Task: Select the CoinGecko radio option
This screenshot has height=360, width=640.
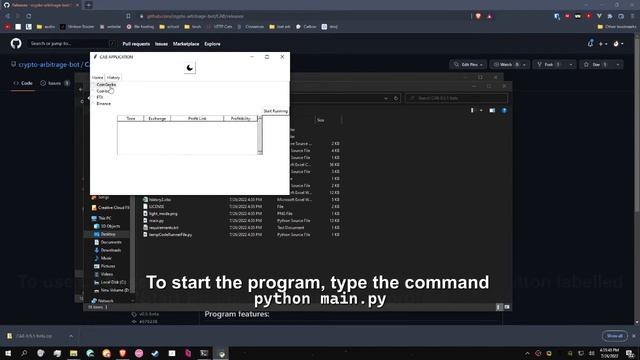Action: point(105,84)
